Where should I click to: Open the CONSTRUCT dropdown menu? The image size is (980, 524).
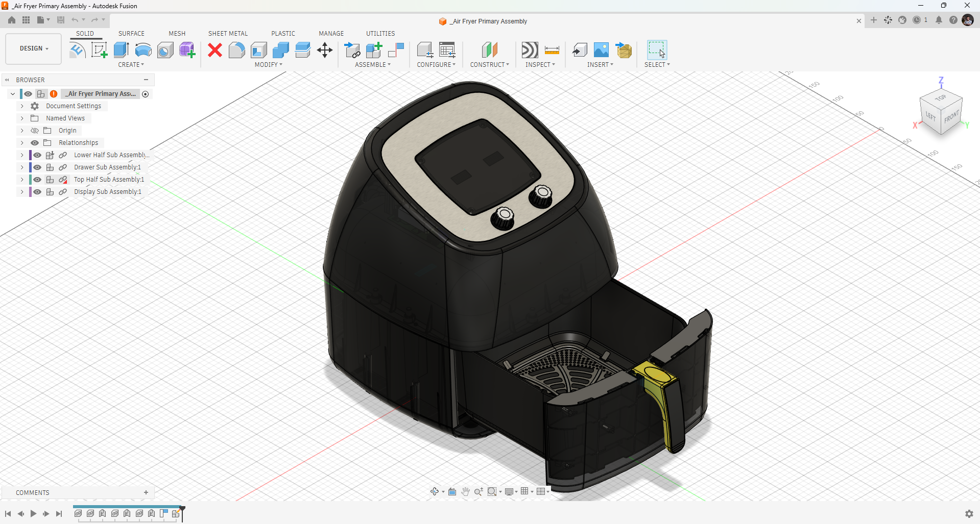[490, 65]
